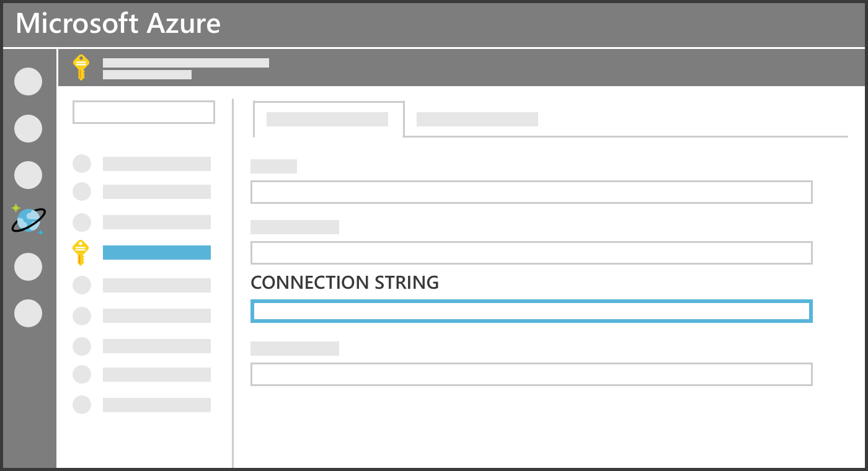This screenshot has height=471, width=868.
Task: Click the CONNECTION STRING field
Action: [x=531, y=311]
